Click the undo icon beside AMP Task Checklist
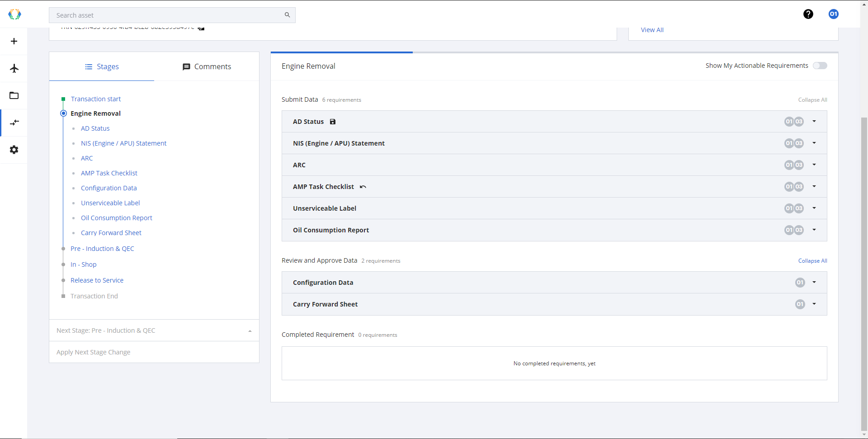The image size is (868, 439). 363,187
